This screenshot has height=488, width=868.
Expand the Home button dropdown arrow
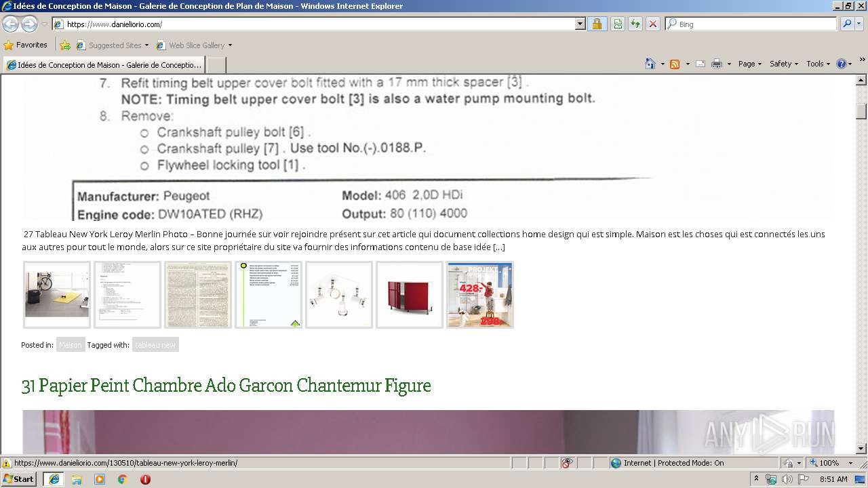pos(663,64)
